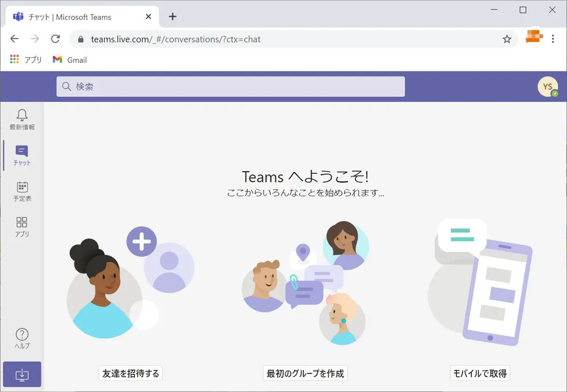Click the 友達を招待する button
This screenshot has width=567, height=392.
pyautogui.click(x=130, y=373)
